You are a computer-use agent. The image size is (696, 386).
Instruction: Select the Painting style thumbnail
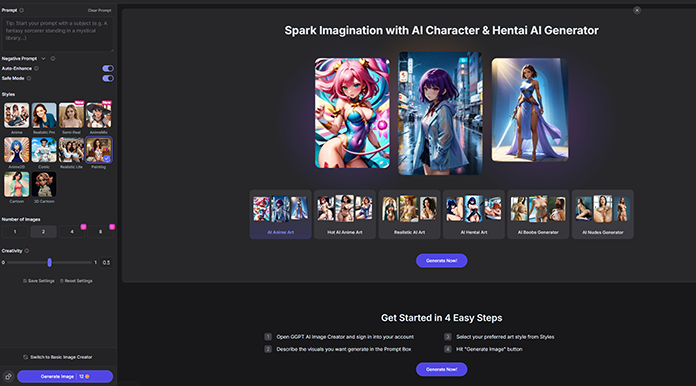(x=99, y=150)
